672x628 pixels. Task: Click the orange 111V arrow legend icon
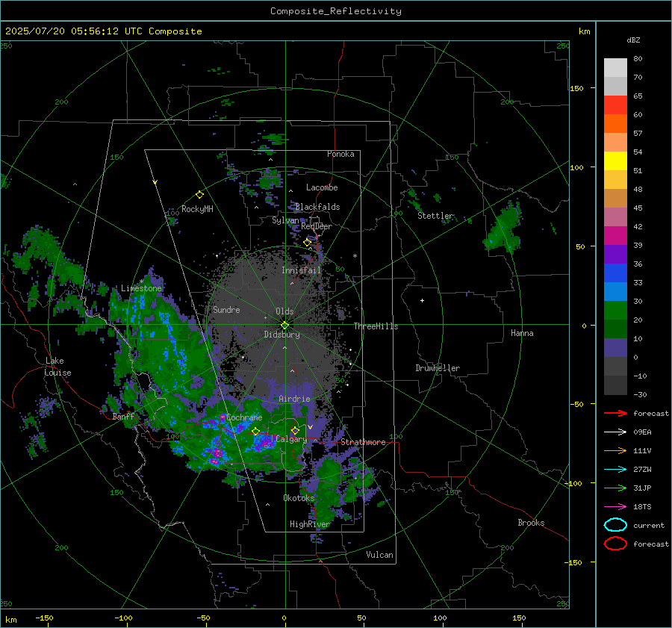pos(615,450)
